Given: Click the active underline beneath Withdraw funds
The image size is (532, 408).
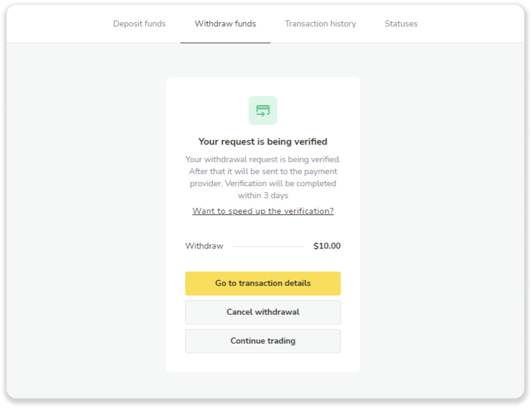Looking at the screenshot, I should [x=225, y=43].
